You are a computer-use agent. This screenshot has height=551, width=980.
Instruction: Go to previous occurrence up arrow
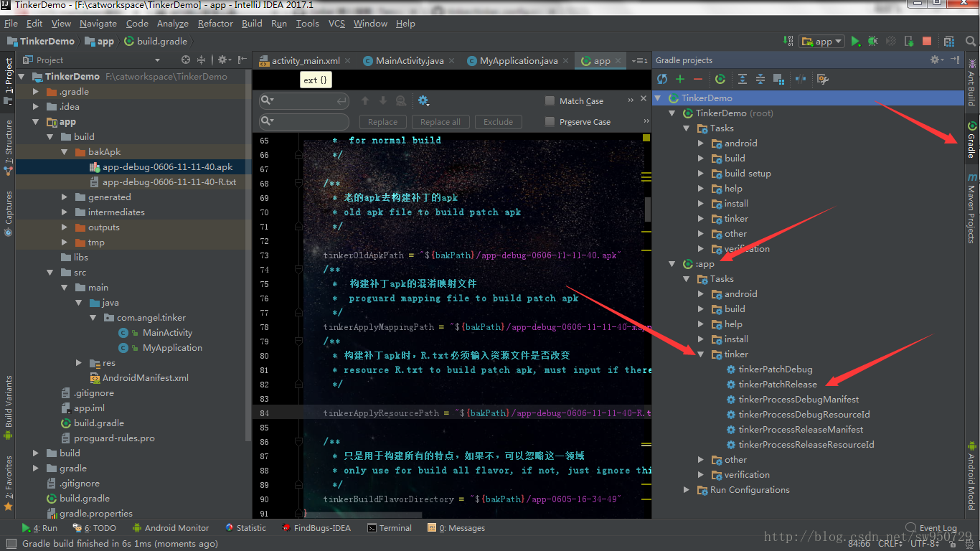(x=365, y=101)
